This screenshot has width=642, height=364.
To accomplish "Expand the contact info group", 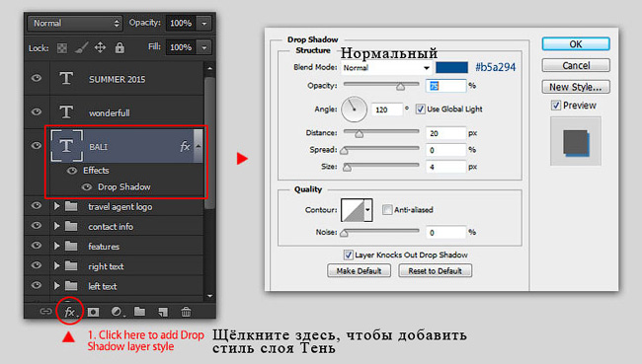I will click(56, 226).
